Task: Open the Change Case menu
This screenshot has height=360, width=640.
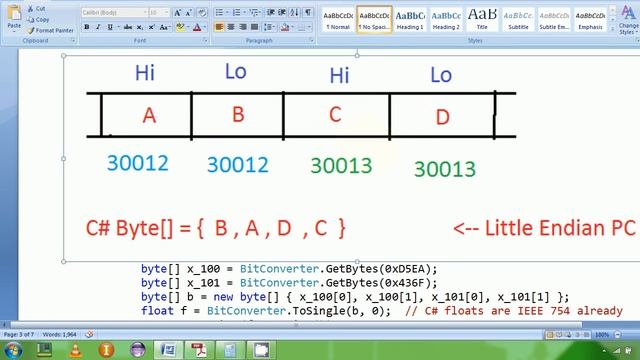Action: (x=164, y=27)
